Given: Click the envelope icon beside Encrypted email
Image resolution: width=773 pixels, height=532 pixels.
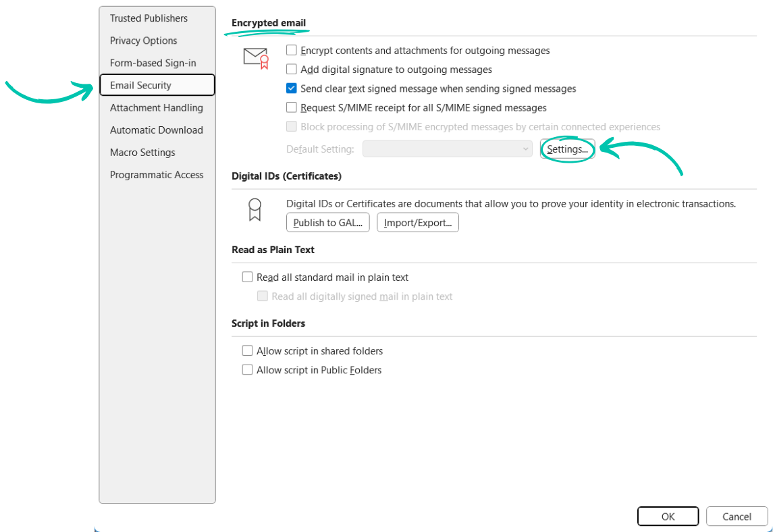Looking at the screenshot, I should click(255, 55).
